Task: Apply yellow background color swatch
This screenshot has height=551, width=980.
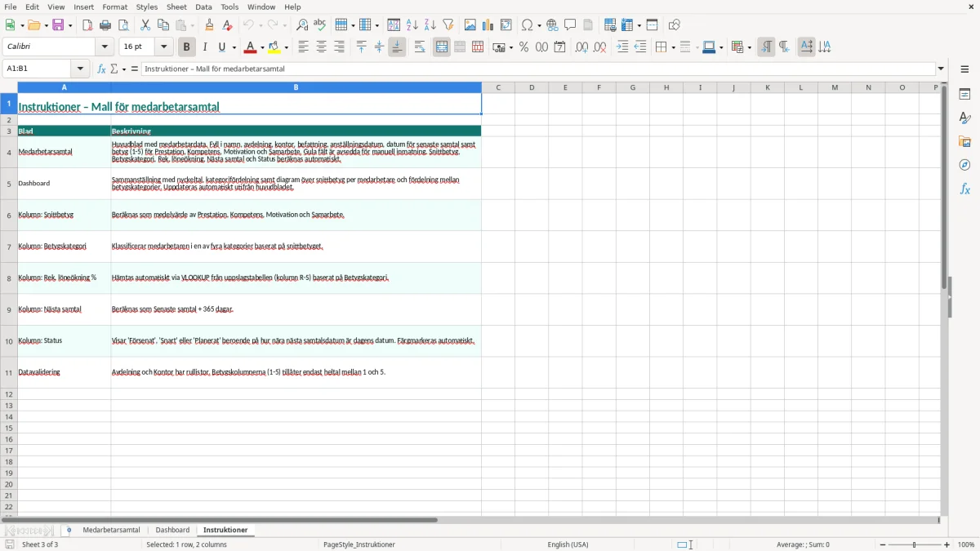Action: coord(274,47)
